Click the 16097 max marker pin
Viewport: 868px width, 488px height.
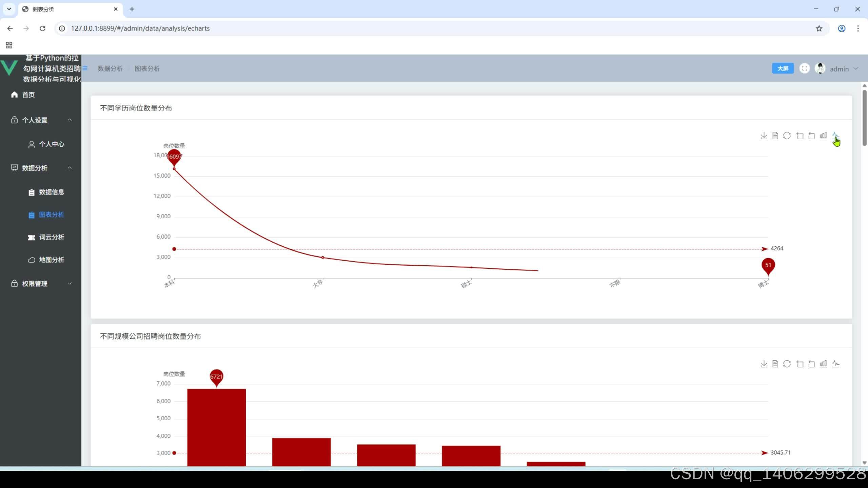[x=174, y=157]
